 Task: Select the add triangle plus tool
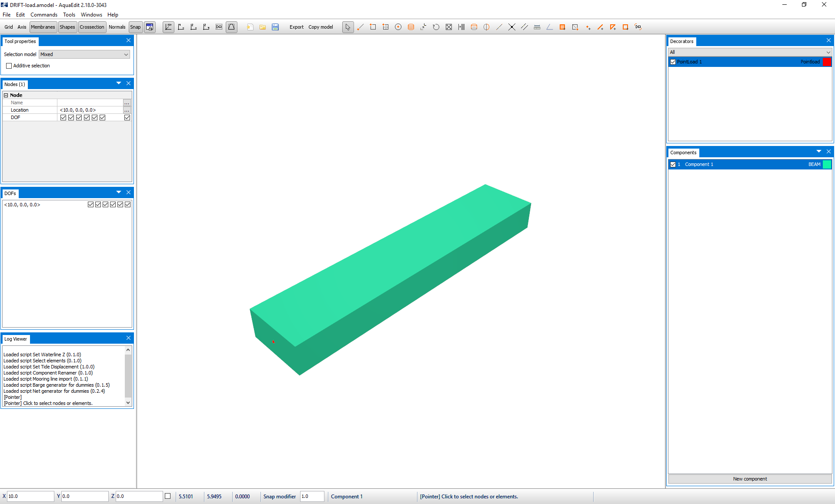pos(613,27)
